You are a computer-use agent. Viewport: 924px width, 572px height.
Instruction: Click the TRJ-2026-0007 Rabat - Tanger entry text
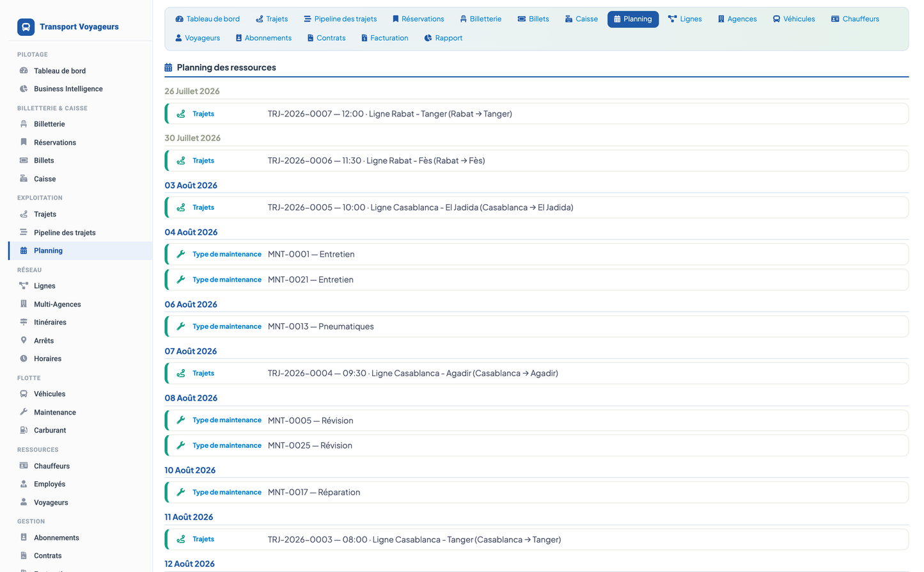pyautogui.click(x=390, y=114)
